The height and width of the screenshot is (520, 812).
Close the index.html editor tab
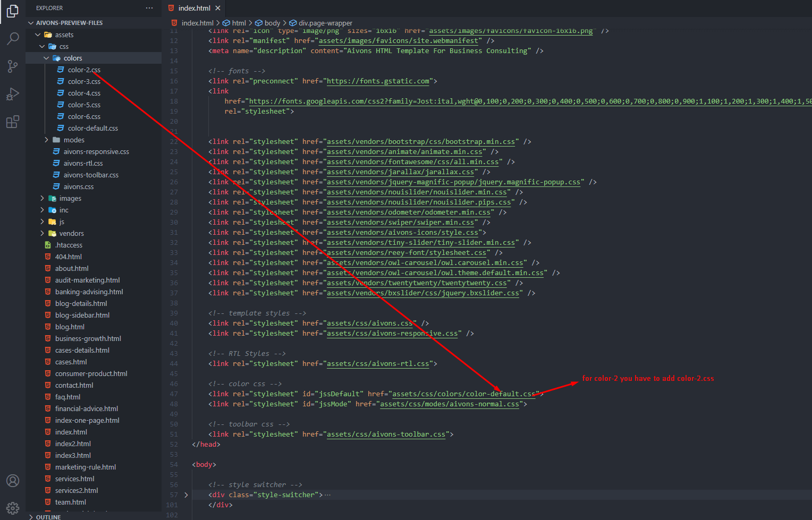point(218,8)
